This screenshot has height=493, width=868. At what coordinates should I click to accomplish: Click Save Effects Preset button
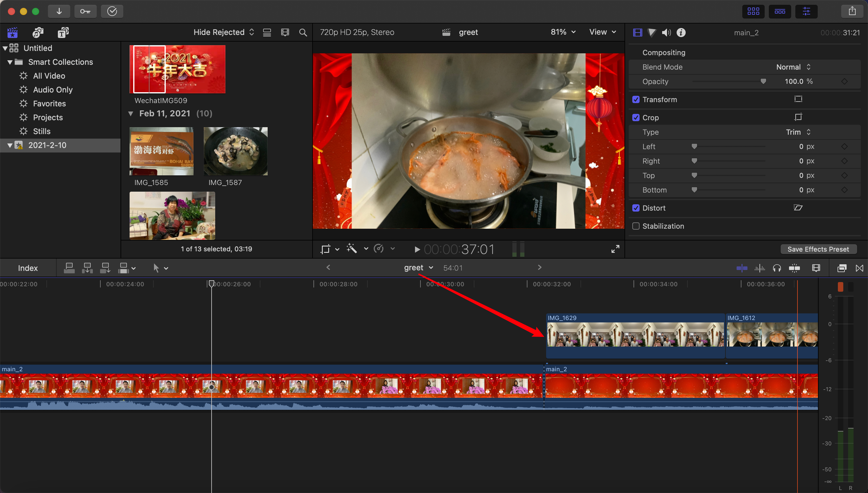[818, 249]
